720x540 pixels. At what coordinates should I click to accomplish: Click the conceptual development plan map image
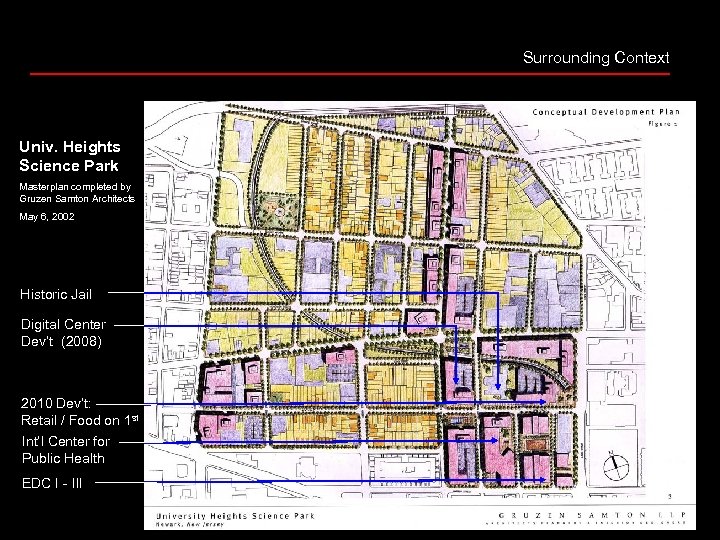(420, 315)
